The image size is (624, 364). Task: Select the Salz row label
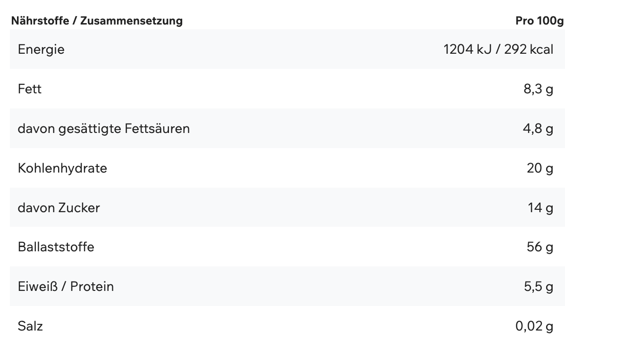30,326
